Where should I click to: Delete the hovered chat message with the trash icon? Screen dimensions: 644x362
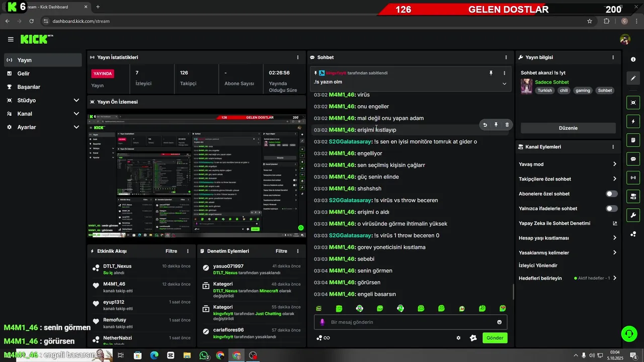[x=507, y=125]
